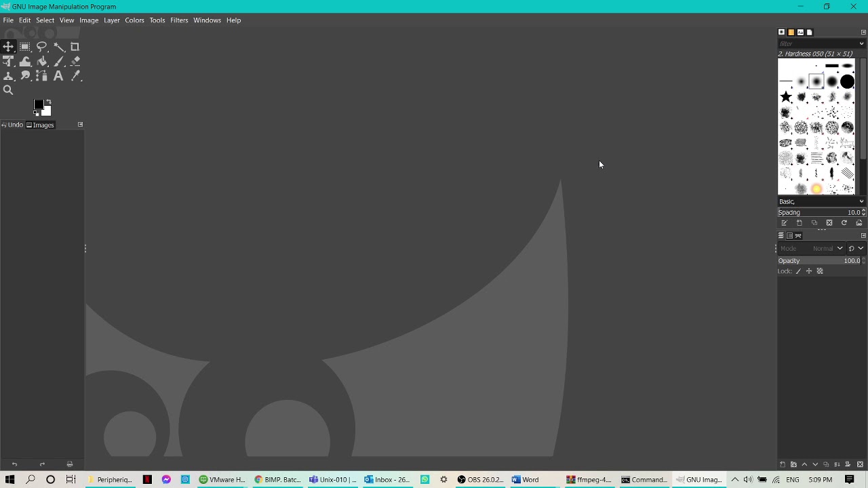Open the Basic brush tag dropdown

(822, 201)
